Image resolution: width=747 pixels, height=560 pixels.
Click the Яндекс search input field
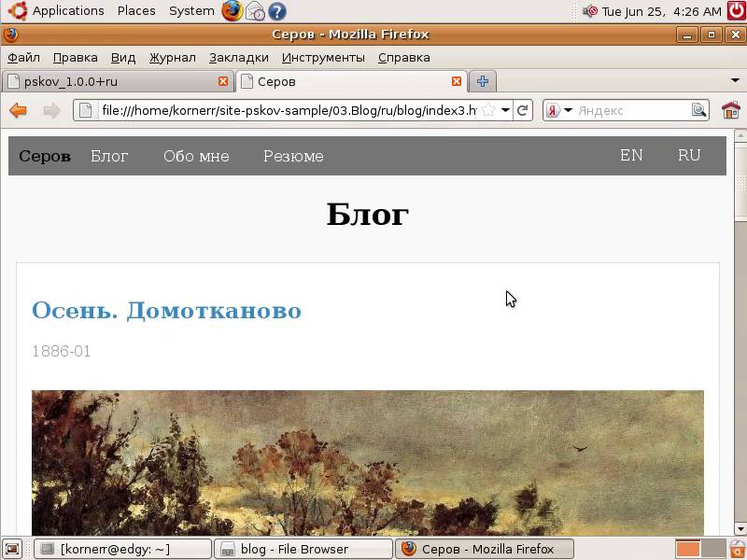(x=630, y=110)
